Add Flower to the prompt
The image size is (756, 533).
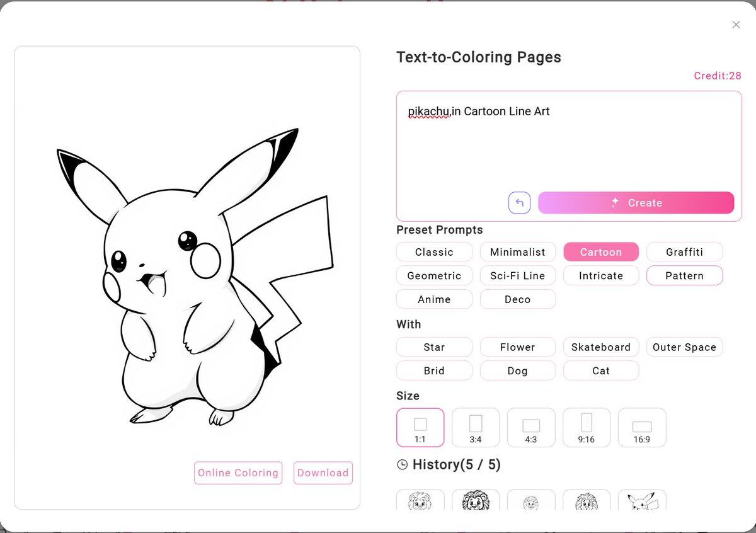518,347
